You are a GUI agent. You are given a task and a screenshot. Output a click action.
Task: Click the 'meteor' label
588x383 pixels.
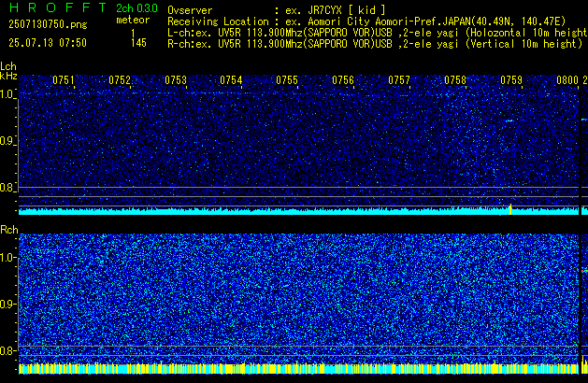(133, 20)
